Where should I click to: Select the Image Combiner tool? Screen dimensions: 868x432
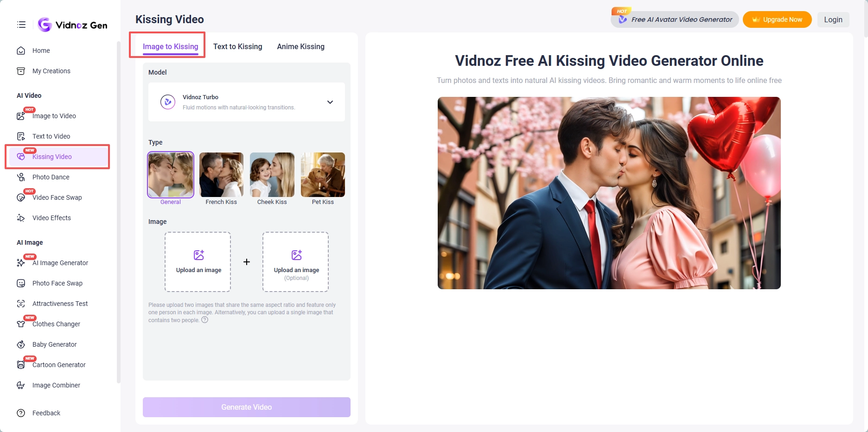pyautogui.click(x=56, y=385)
